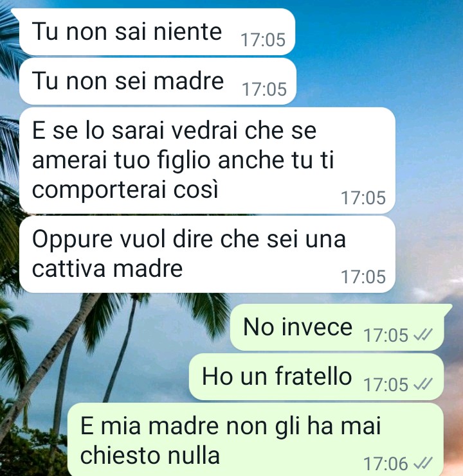Viewport: 463px width, 476px height.
Task: Click the timestamp on 'cattiva madre' message
Action: (363, 277)
